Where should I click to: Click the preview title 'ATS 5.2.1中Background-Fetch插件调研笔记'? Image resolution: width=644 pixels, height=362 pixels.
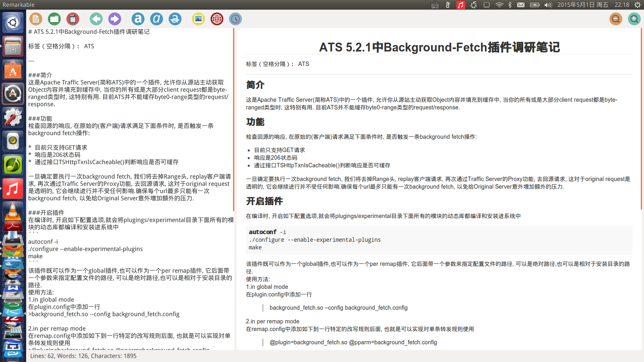point(440,47)
